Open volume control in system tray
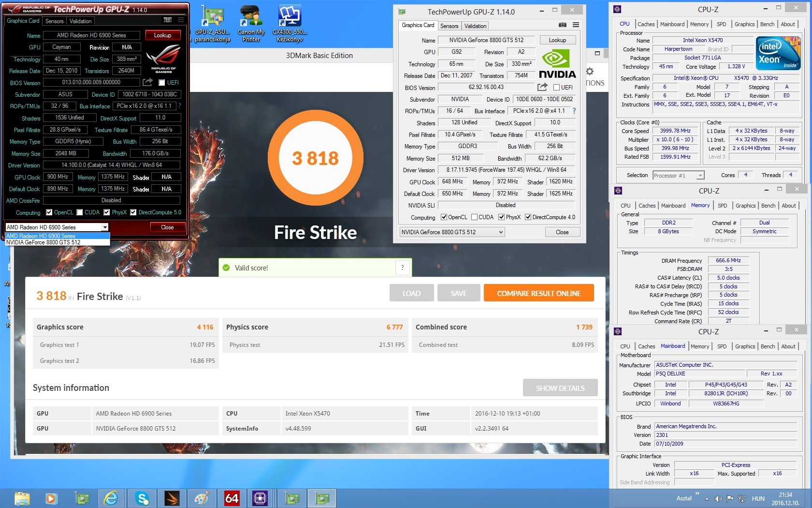Image resolution: width=812 pixels, height=508 pixels. tap(719, 498)
